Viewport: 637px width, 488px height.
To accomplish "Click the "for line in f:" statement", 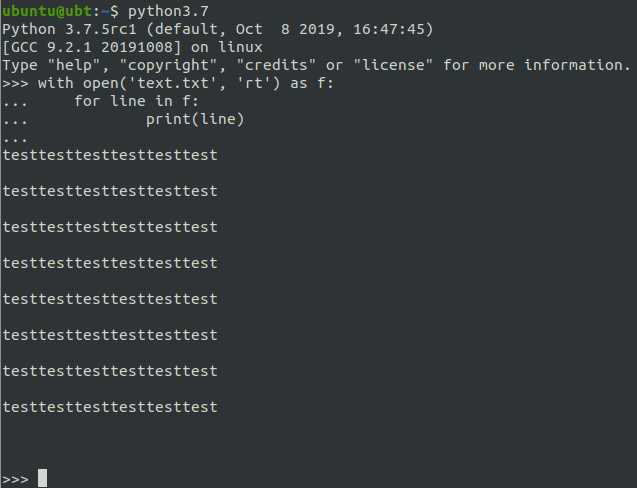I will click(136, 101).
